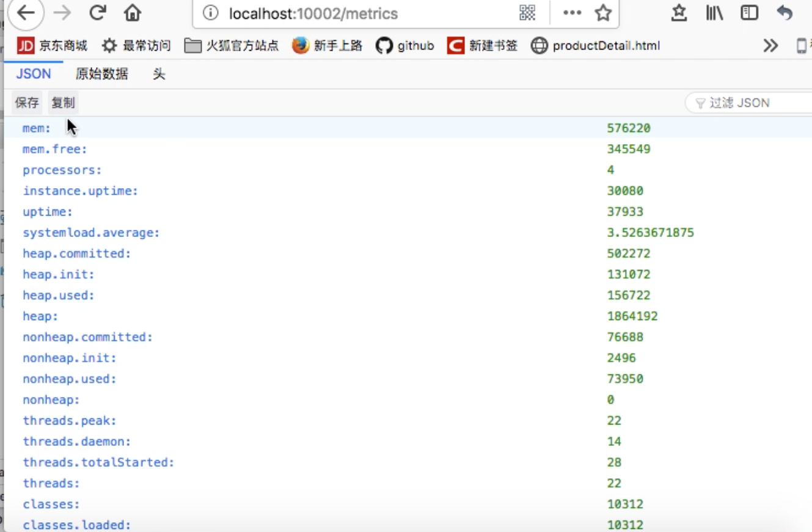Click the value 502272
812x532 pixels.
pyautogui.click(x=629, y=253)
